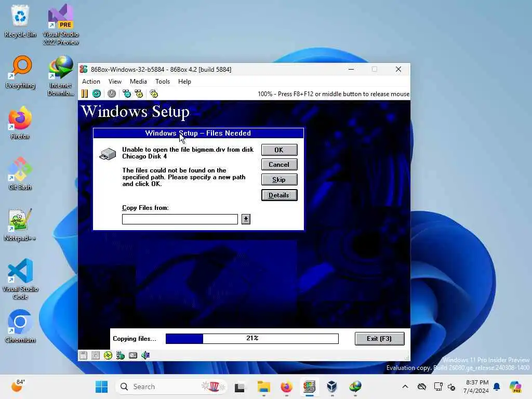Open File Explorer from taskbar
532x399 pixels.
click(x=263, y=387)
